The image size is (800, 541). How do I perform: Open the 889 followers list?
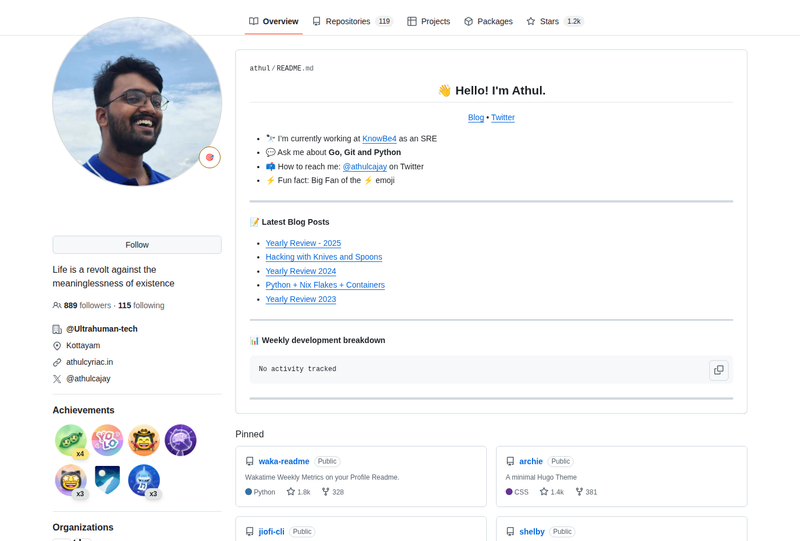(87, 305)
